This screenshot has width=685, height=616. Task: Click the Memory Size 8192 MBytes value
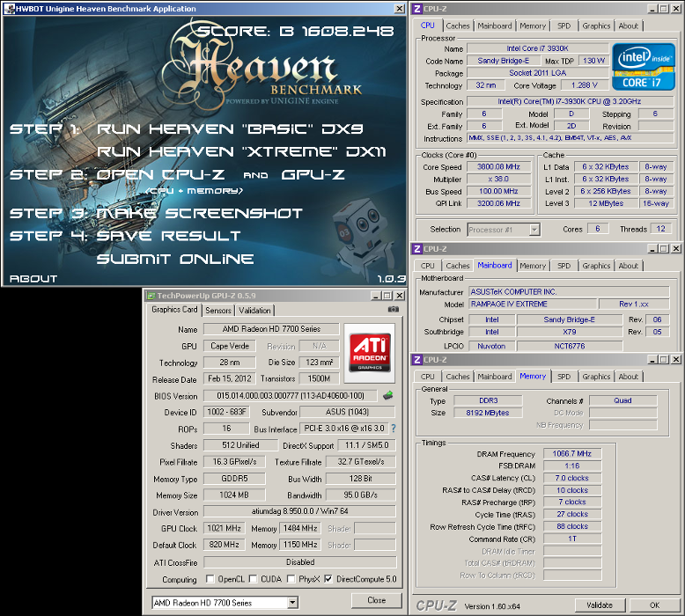point(488,413)
